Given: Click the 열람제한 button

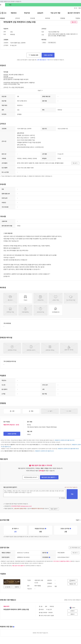Looking at the screenshot, I should point(16,587).
